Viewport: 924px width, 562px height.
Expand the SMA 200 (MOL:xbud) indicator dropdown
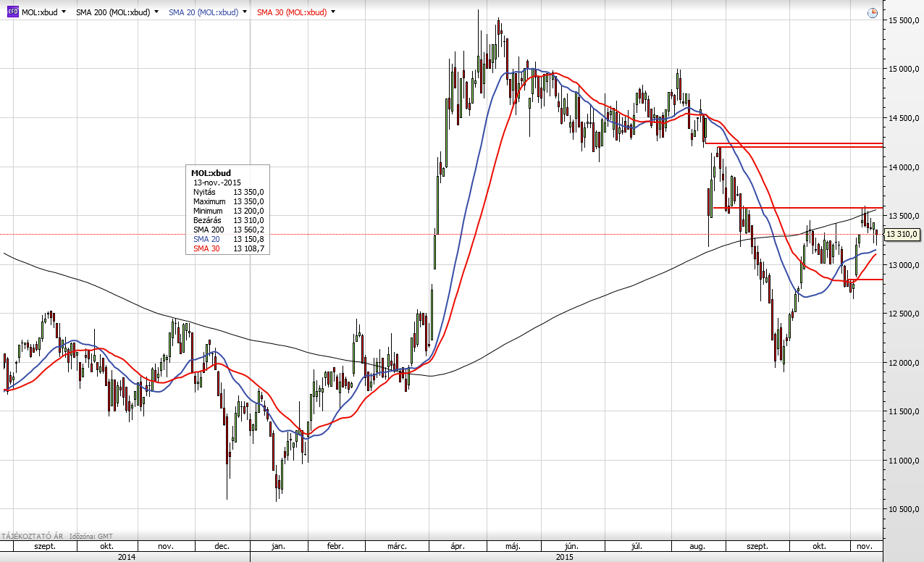click(156, 12)
